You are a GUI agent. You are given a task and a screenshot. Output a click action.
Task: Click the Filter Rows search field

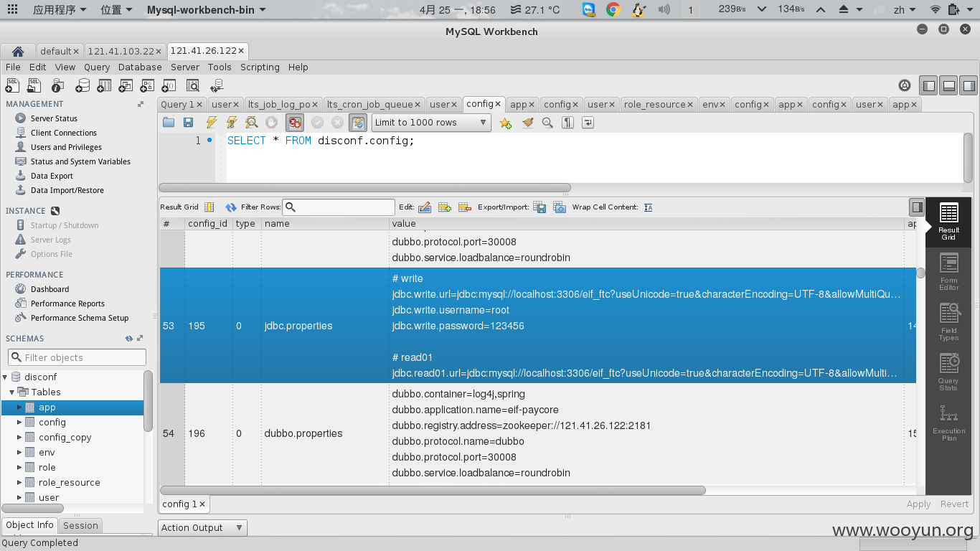tap(339, 207)
